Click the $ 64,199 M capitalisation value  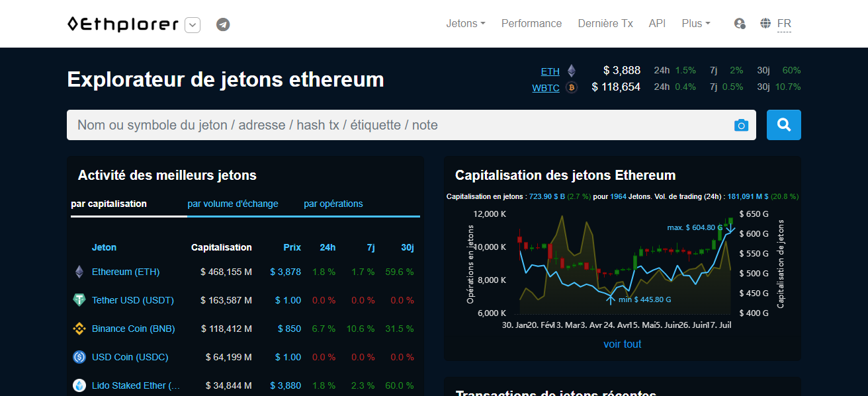point(229,357)
